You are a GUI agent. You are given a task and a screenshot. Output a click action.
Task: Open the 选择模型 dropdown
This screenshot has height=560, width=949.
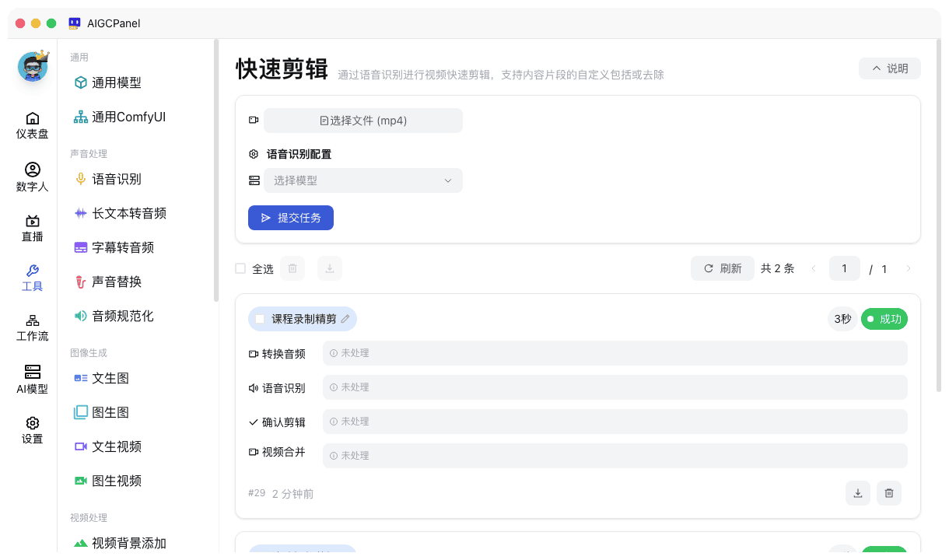click(363, 180)
